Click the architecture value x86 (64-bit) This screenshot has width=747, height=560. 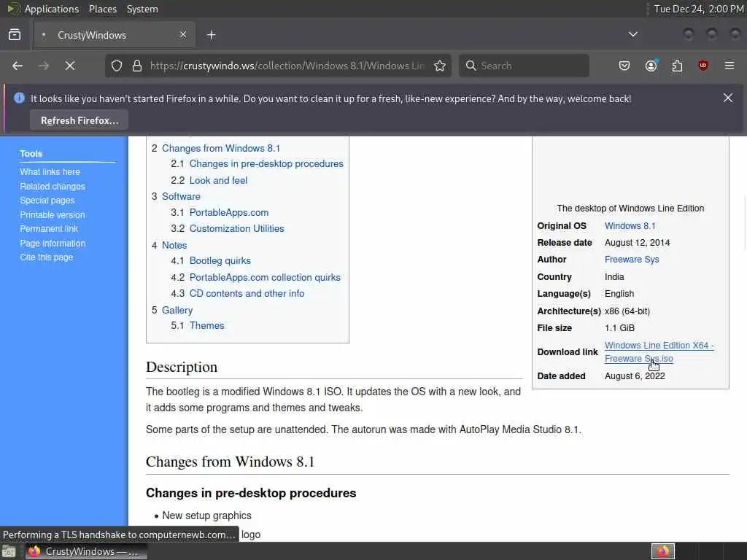(x=627, y=311)
